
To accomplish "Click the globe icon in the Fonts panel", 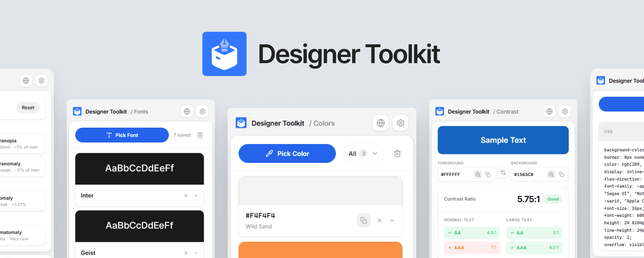I will 187,111.
